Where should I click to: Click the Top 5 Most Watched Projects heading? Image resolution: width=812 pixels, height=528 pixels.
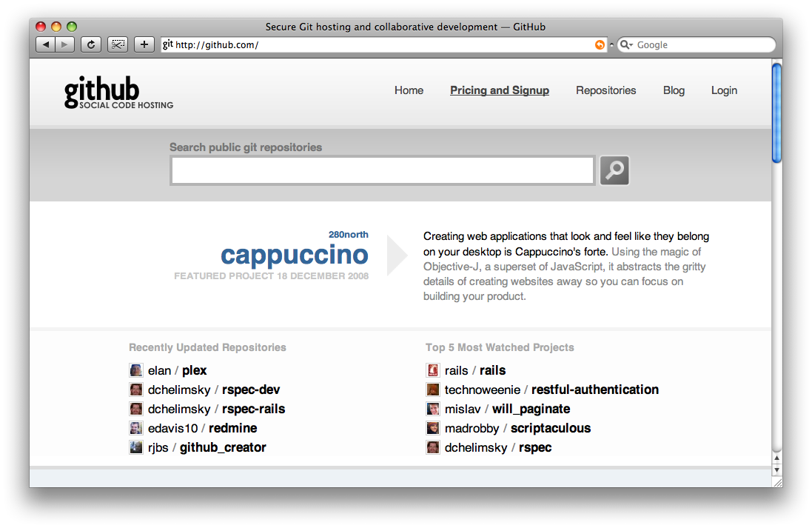(x=500, y=347)
